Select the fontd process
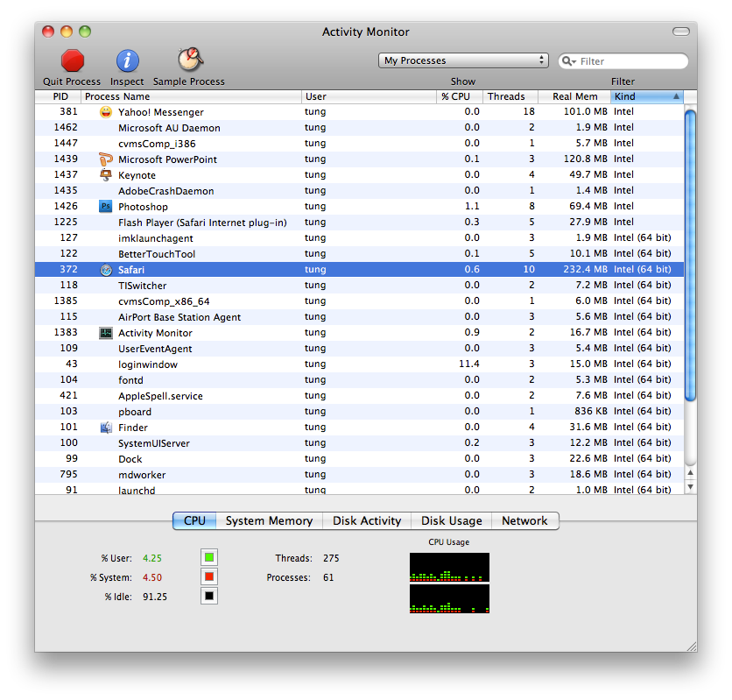The height and width of the screenshot is (700, 732). point(360,380)
